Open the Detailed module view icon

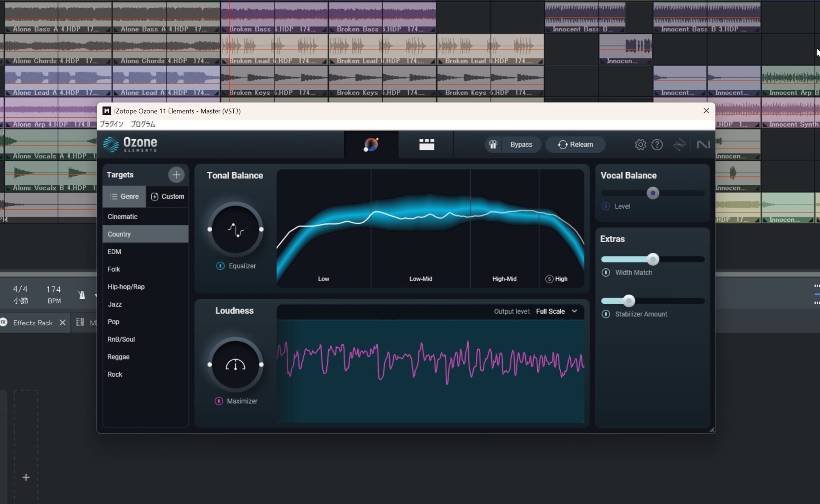coord(426,145)
